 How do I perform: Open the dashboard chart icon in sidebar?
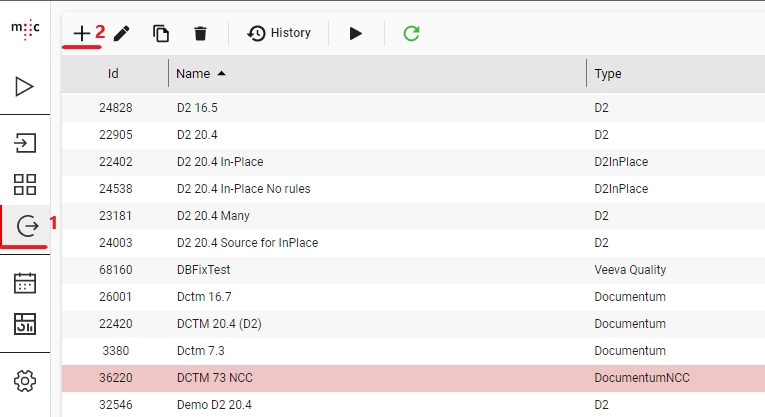25,323
